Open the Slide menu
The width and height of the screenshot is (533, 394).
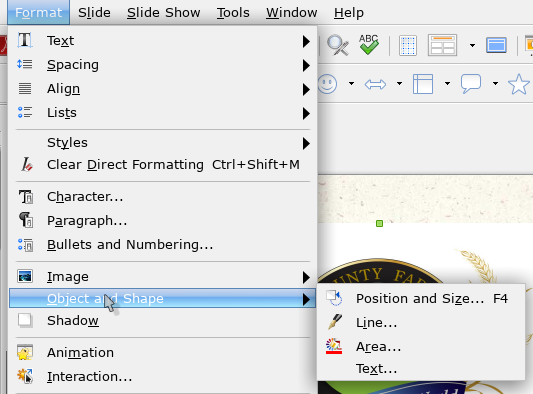94,13
